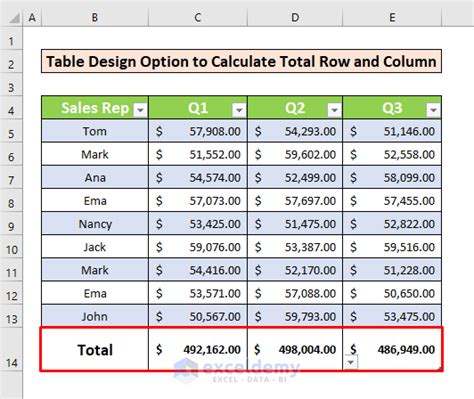The image size is (474, 399).
Task: Open the Q3 column filter dropdown
Action: pos(433,110)
